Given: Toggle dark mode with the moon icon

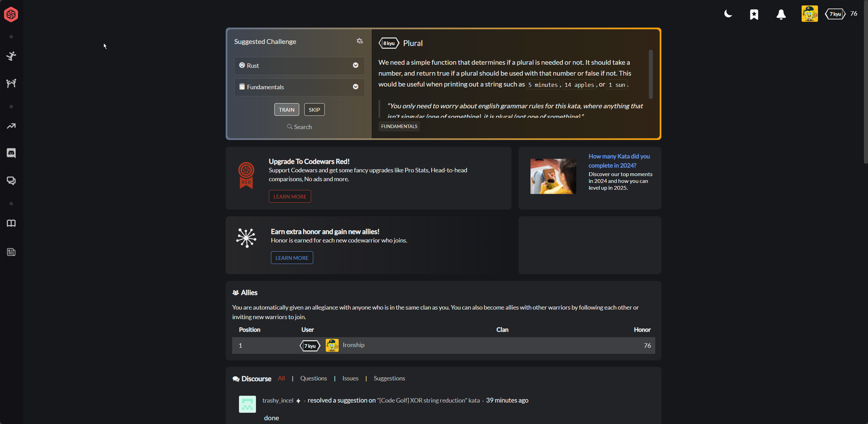Looking at the screenshot, I should click(728, 14).
